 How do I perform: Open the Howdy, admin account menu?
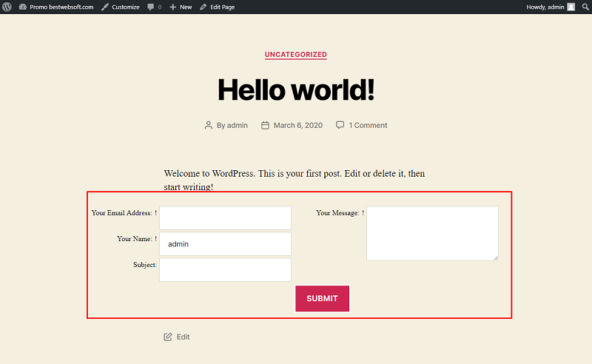pos(551,7)
